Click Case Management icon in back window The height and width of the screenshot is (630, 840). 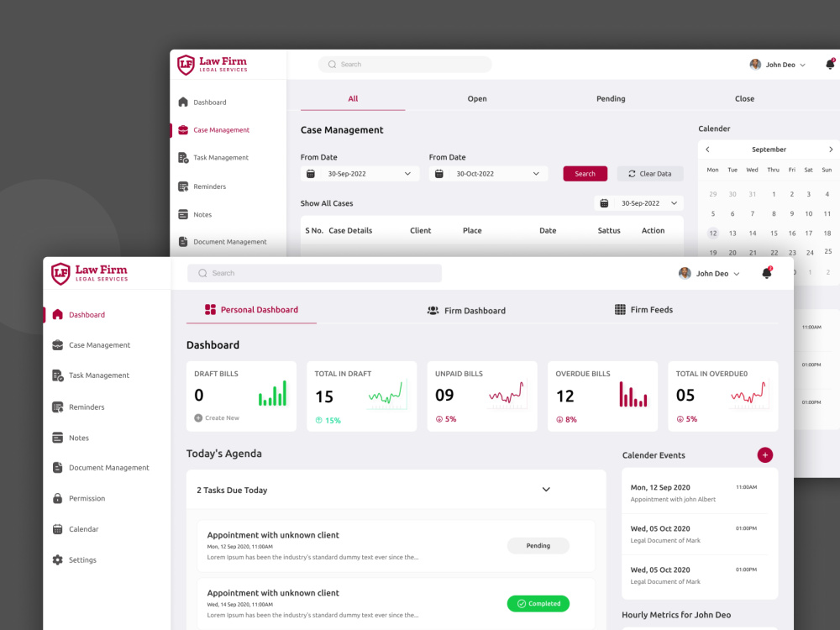pos(183,129)
